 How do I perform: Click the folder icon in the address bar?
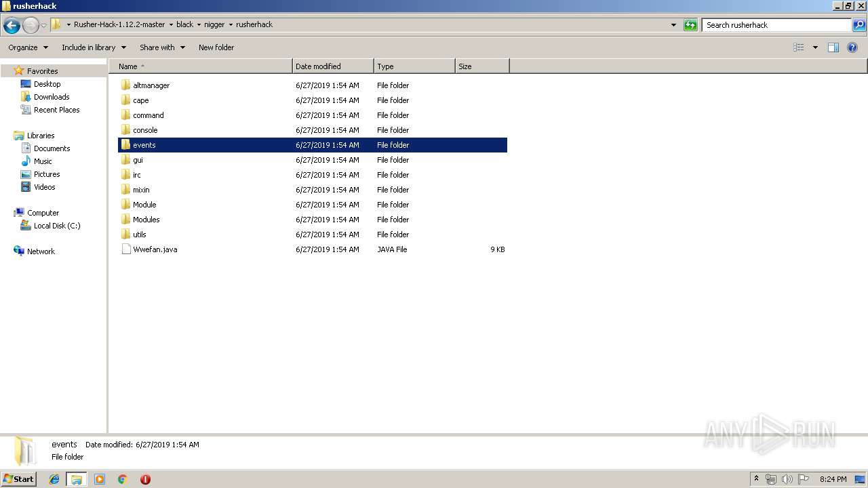coord(56,24)
